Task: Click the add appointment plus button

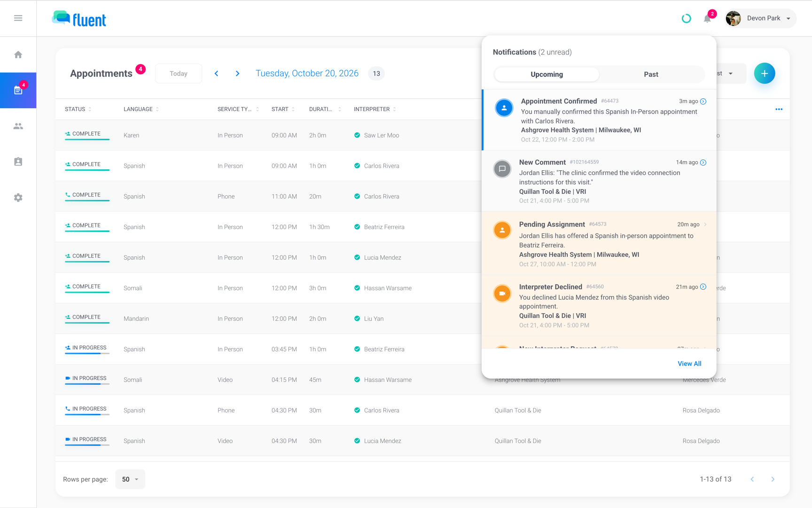Action: (x=765, y=73)
